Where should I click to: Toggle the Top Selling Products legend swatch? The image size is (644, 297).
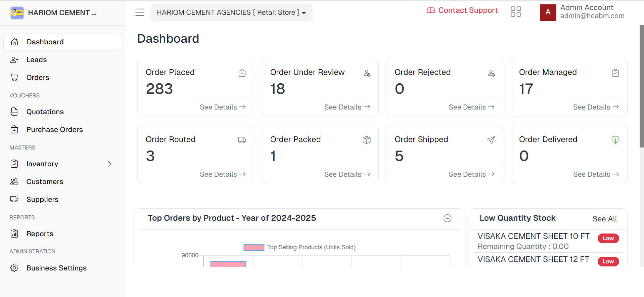[x=254, y=248]
